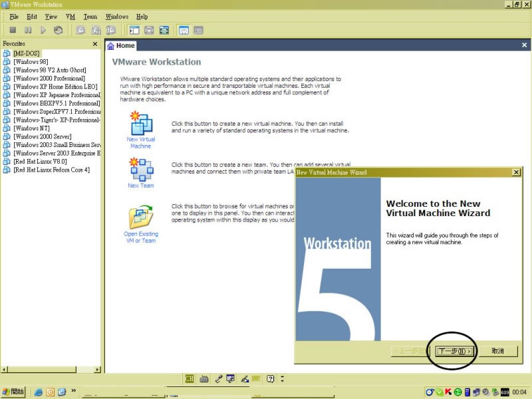Select [Windows XP Home Edition LEO] favorite
Image resolution: width=532 pixels, height=399 pixels.
pyautogui.click(x=55, y=87)
